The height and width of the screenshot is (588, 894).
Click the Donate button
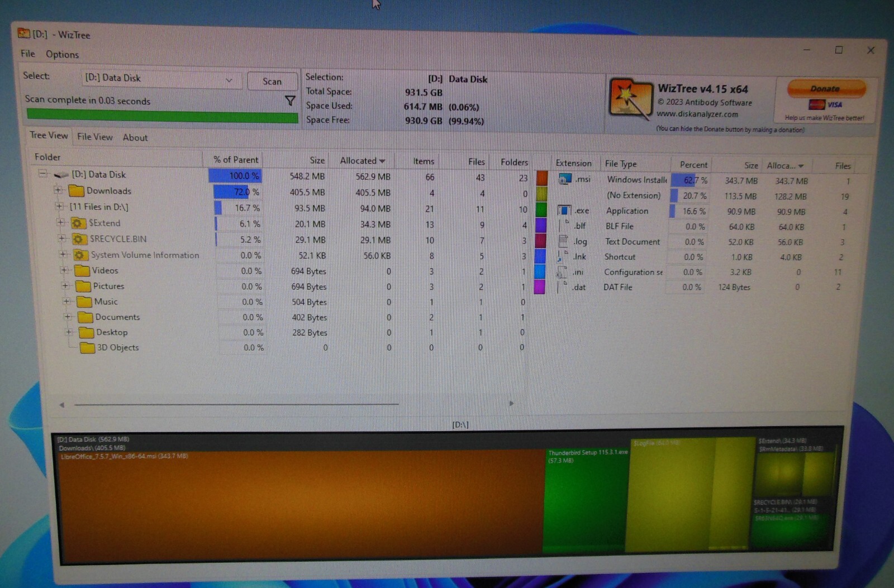point(826,88)
